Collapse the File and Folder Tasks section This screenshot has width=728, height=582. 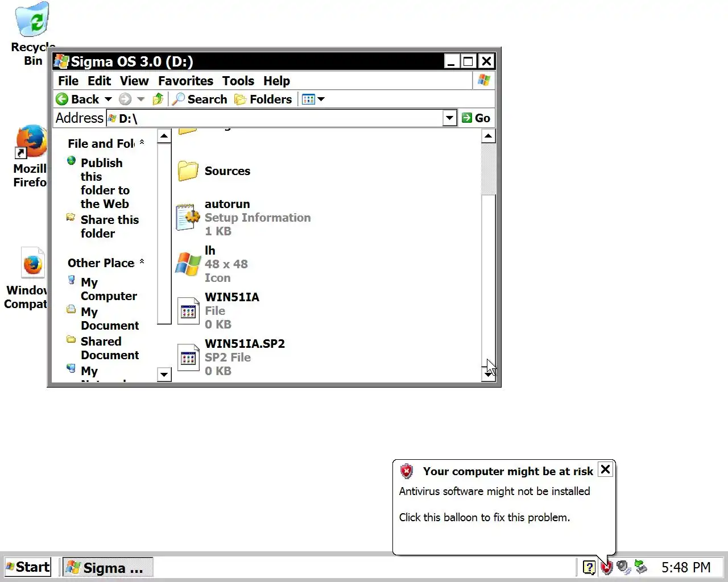tap(142, 143)
